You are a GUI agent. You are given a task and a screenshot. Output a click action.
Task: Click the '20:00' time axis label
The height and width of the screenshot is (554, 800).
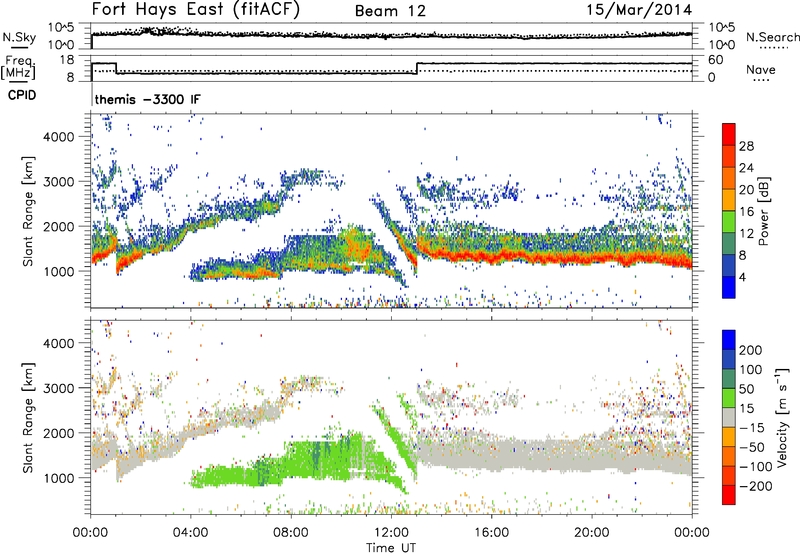pos(592,533)
